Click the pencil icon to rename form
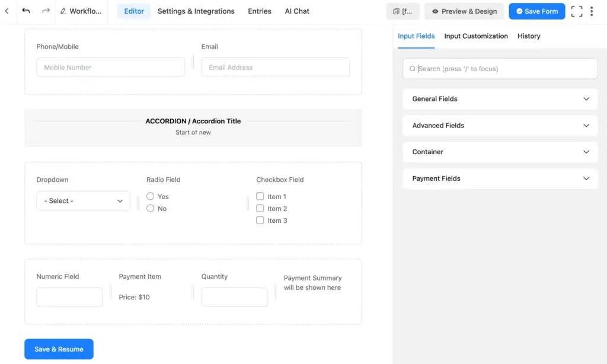 point(63,11)
